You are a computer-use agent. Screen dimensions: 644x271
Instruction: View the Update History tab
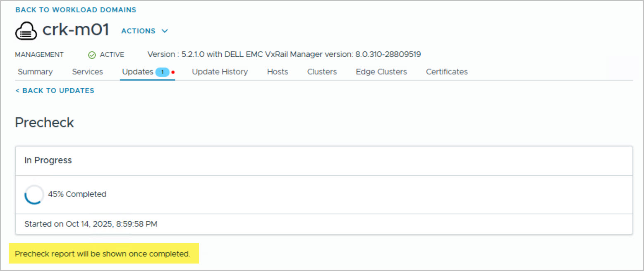click(220, 72)
